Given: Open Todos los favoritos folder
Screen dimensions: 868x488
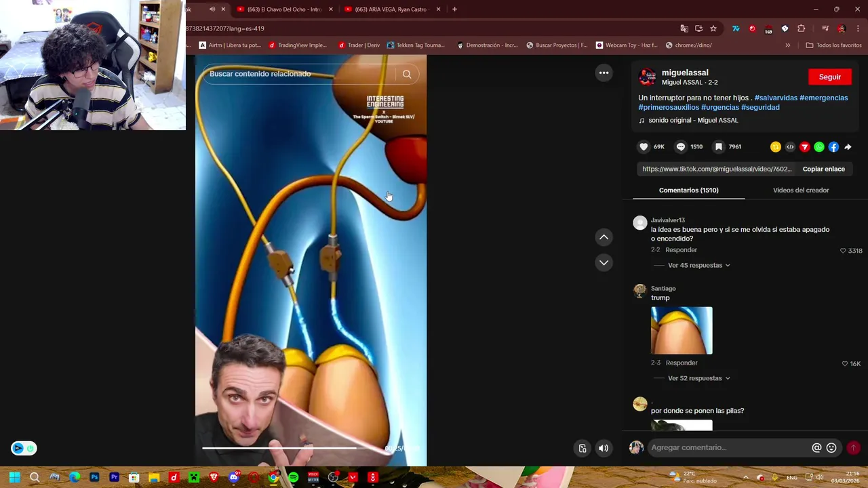Looking at the screenshot, I should [x=833, y=45].
